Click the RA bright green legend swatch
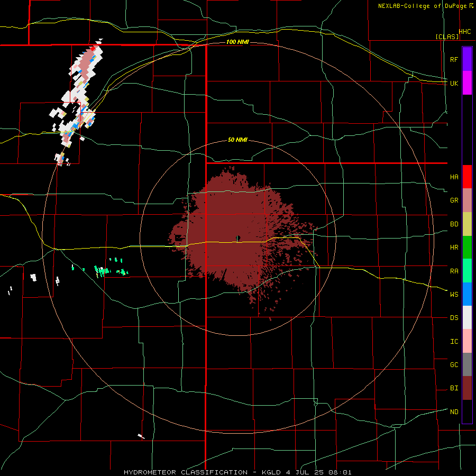This screenshot has height=476, width=476. click(467, 271)
